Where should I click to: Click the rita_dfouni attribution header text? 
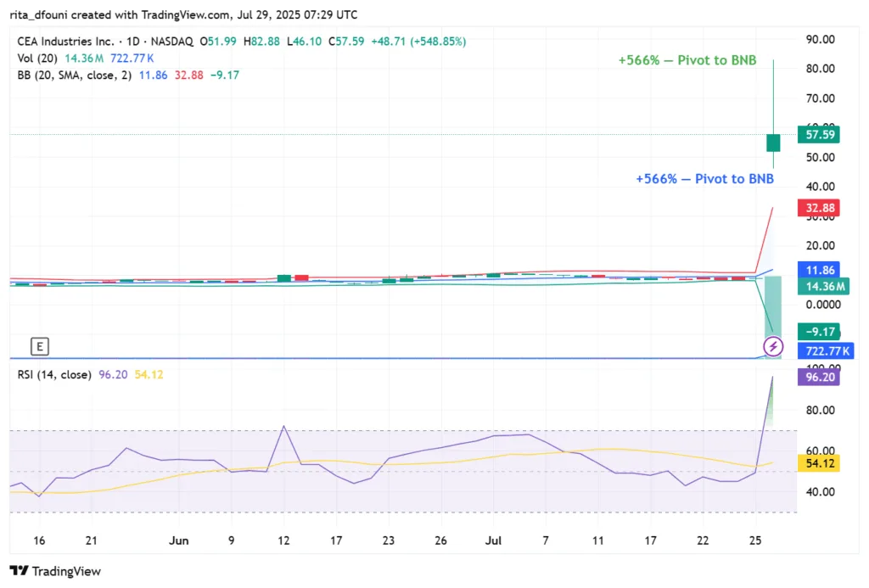click(183, 15)
